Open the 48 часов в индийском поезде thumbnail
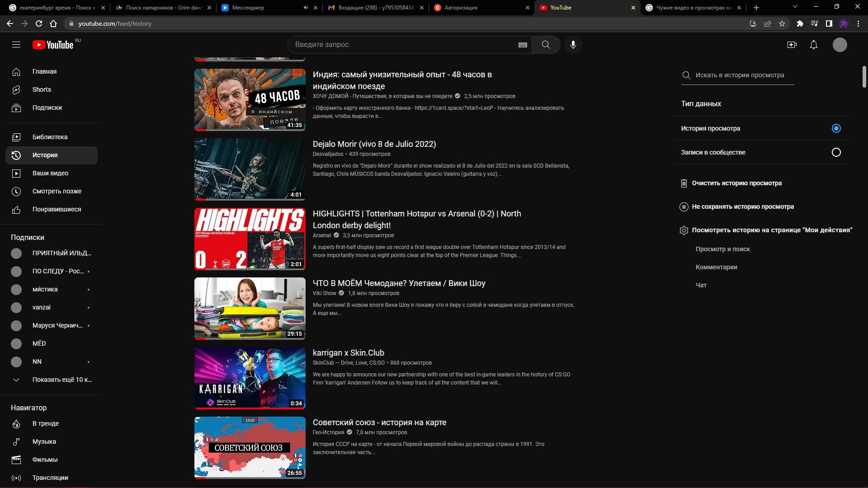This screenshot has height=488, width=868. coord(250,100)
